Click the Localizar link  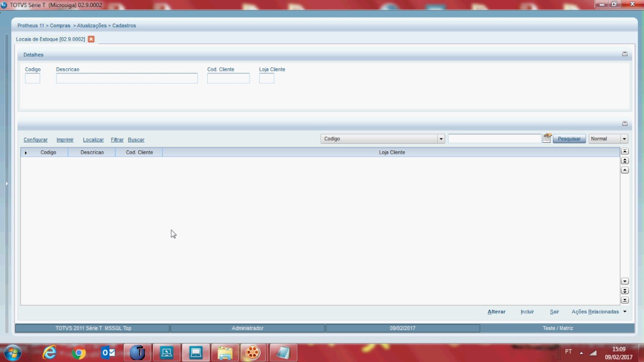[x=94, y=140]
